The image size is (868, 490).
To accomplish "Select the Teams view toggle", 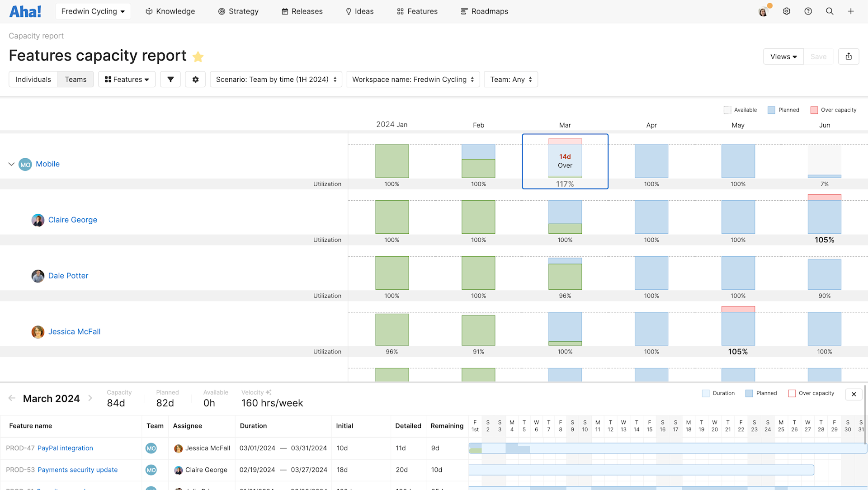I will 75,79.
